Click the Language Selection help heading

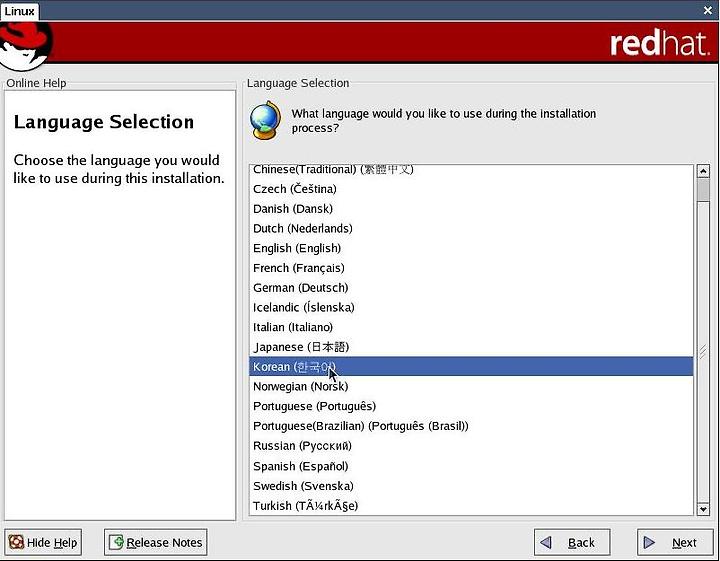point(104,122)
